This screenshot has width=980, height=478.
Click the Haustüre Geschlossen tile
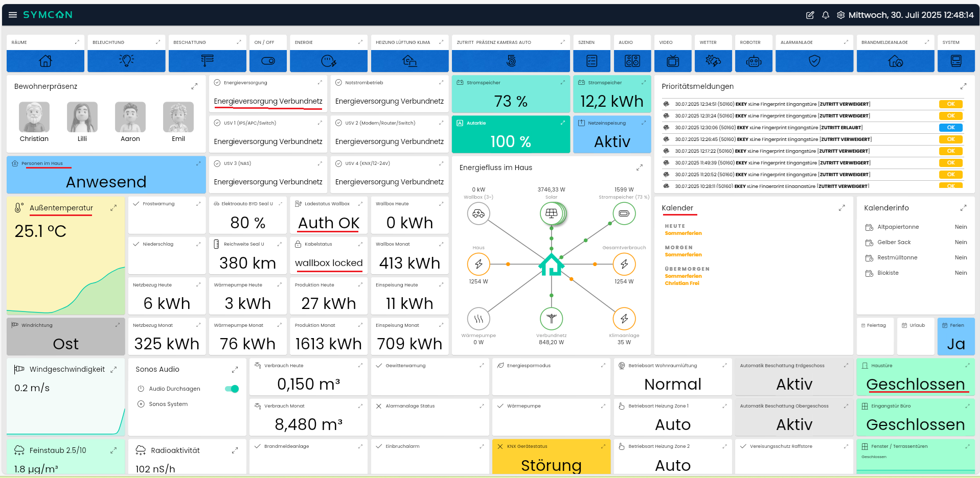click(x=915, y=377)
